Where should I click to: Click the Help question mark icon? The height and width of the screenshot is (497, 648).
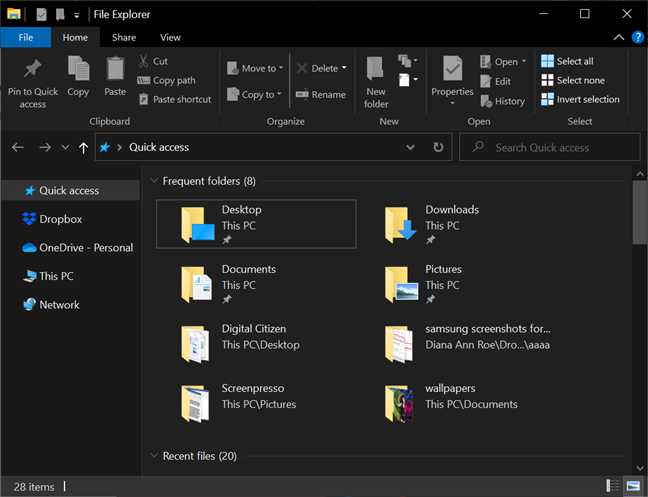click(x=638, y=37)
